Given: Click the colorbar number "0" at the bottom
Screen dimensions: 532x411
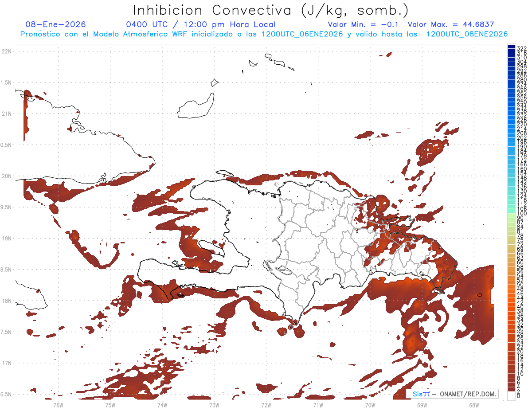Looking at the screenshot, I should pyautogui.click(x=519, y=396).
